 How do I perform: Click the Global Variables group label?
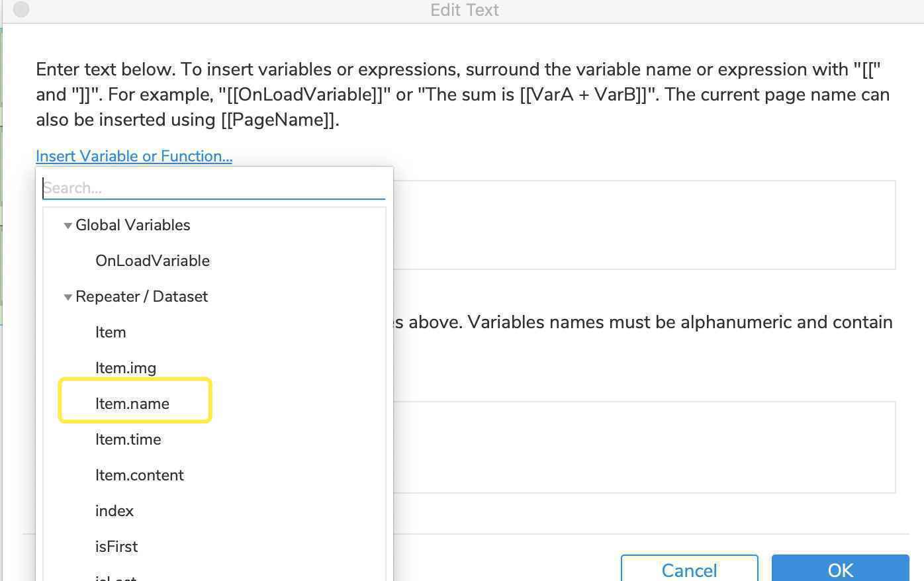click(x=133, y=225)
